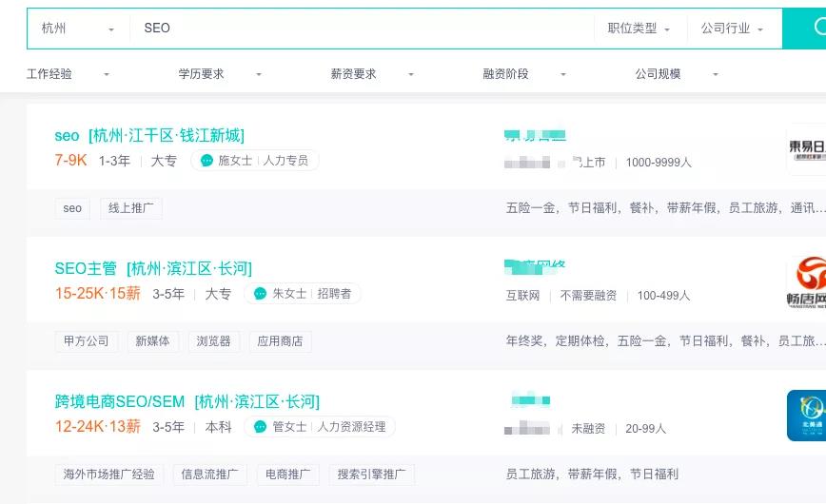Click the SEO search input field
826x504 pixels.
click(362, 29)
